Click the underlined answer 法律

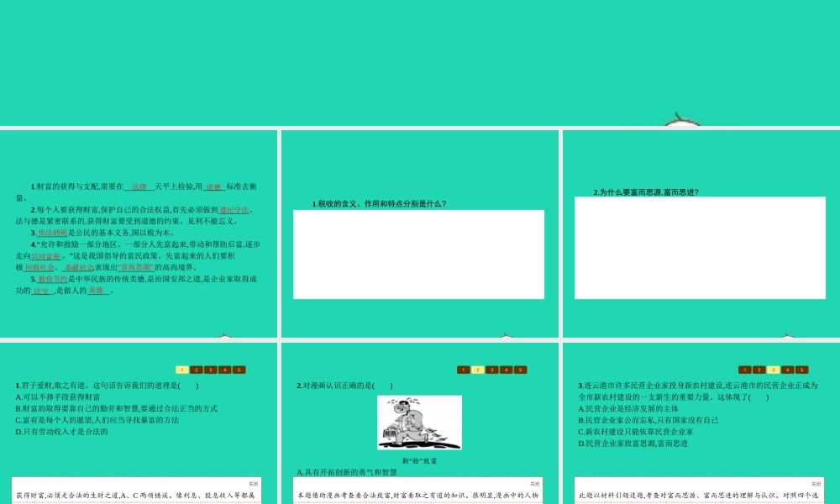(x=139, y=187)
